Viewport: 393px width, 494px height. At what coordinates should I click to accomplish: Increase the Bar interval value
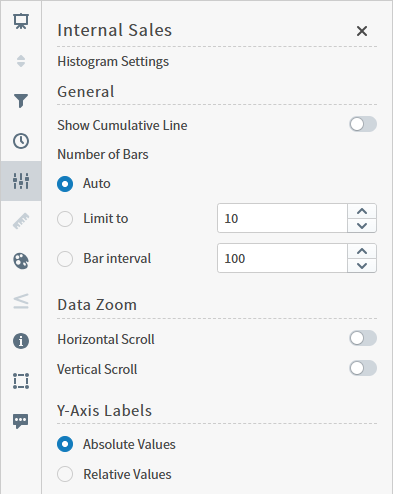click(362, 251)
